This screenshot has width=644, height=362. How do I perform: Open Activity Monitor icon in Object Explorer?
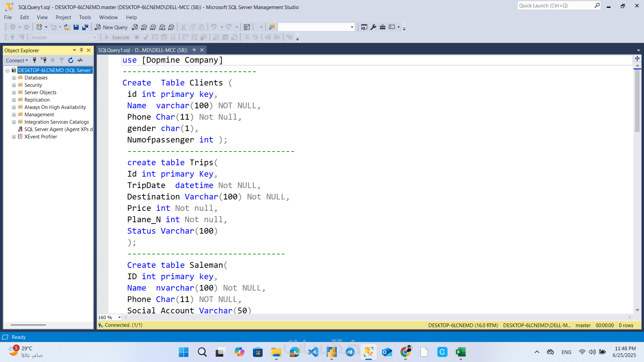(80, 60)
